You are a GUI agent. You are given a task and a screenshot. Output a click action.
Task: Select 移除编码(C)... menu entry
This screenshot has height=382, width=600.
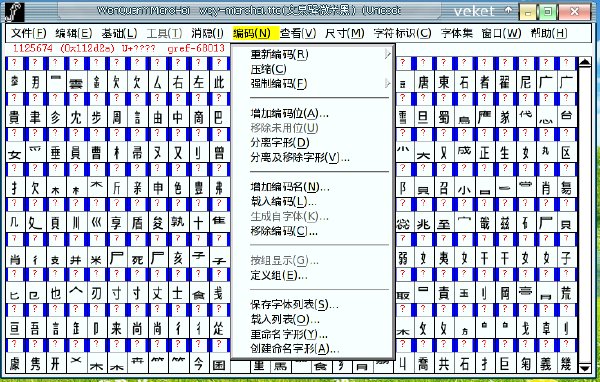pos(284,231)
